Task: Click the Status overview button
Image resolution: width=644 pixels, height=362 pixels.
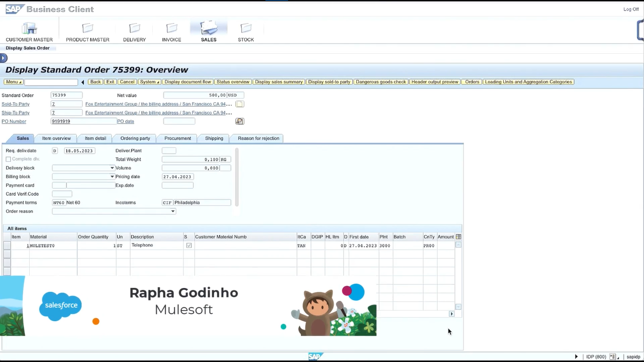Action: pos(233,82)
